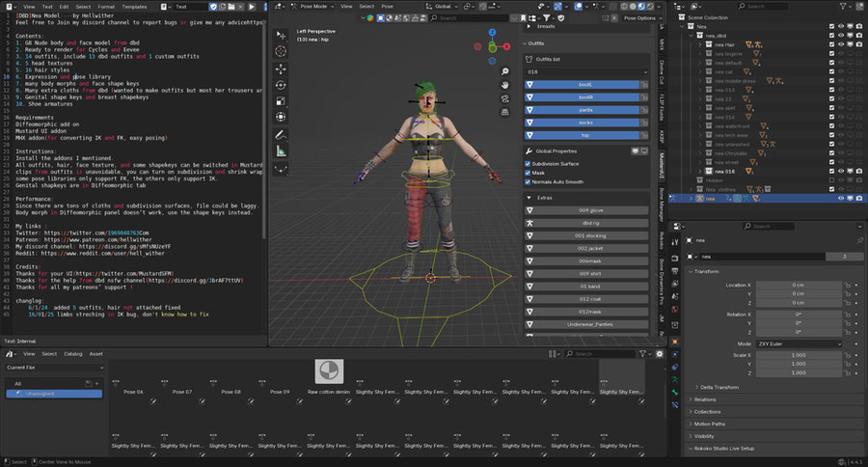868x467 pixels.
Task: Select the Rotate tool in viewport toolbar
Action: point(281,86)
